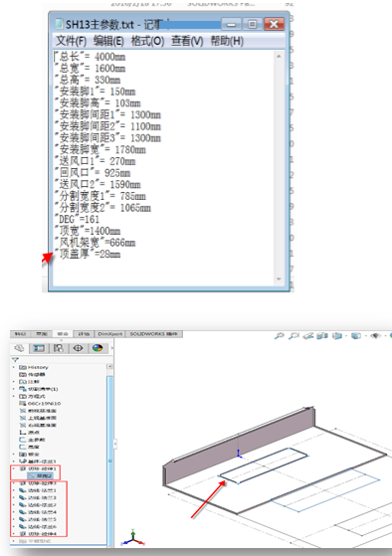Click the Zoom to Area icon
The height and width of the screenshot is (556, 392).
coord(294,335)
